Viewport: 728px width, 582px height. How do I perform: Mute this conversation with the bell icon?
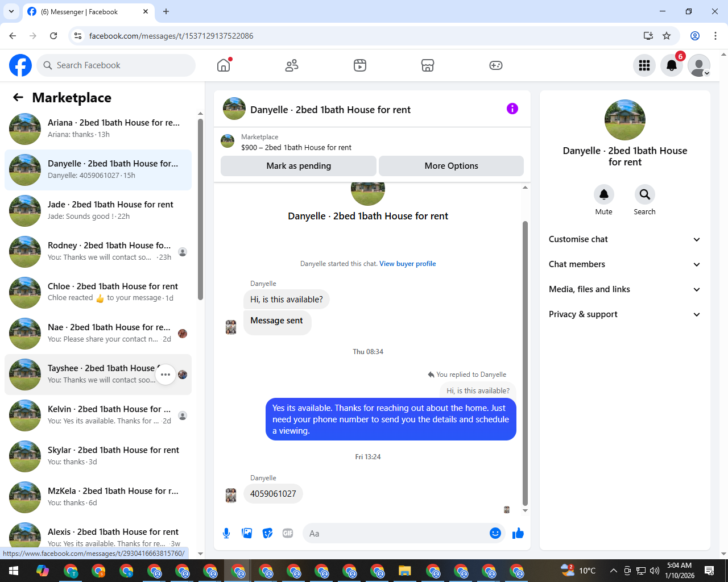click(x=604, y=194)
